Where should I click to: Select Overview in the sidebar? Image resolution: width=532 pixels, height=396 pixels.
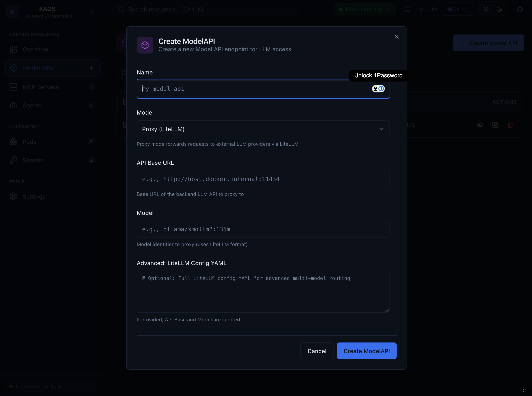coord(35,49)
